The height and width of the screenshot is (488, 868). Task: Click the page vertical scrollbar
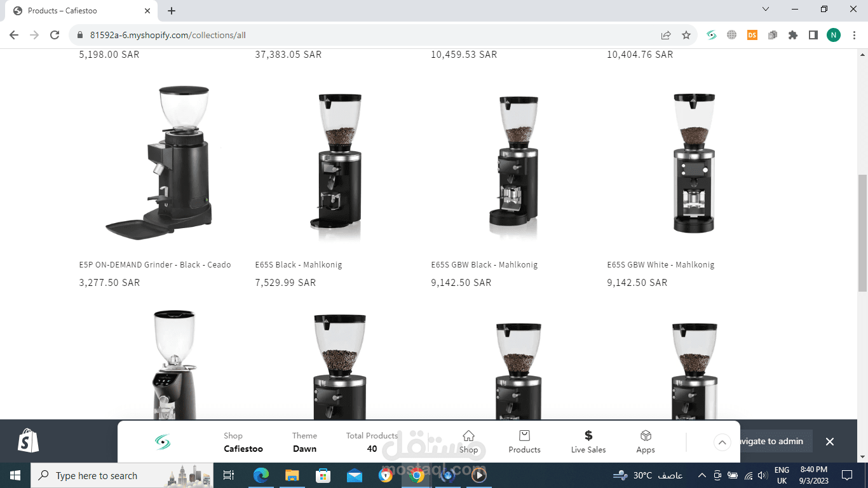click(x=862, y=232)
